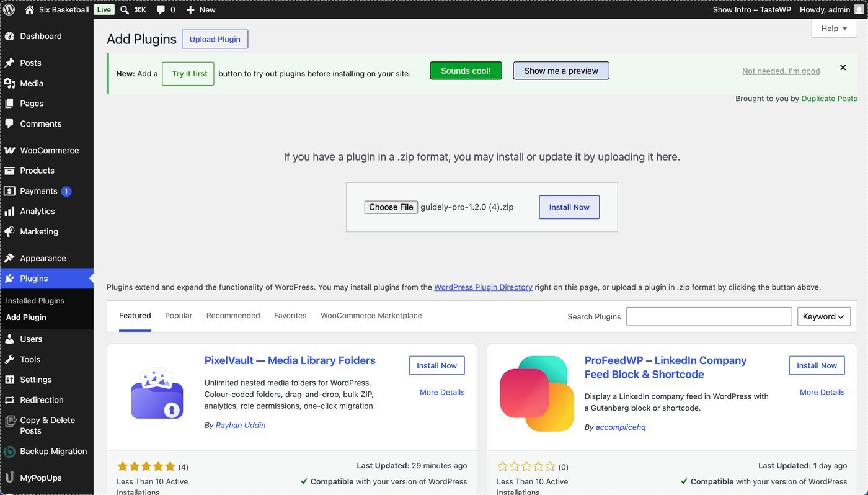The image size is (868, 495).
Task: Click the Dashboard gauge icon
Action: point(9,36)
